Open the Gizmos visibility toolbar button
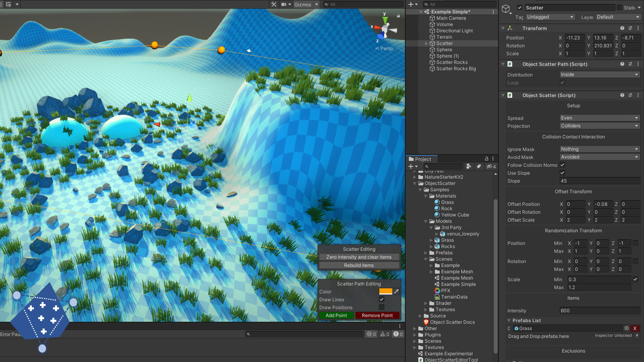Image resolution: width=644 pixels, height=362 pixels. tap(302, 4)
